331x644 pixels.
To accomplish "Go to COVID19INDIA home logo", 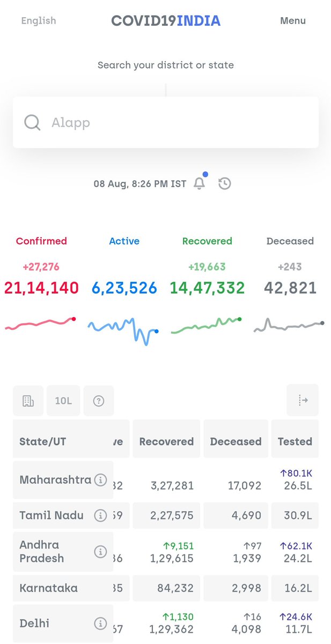I will pyautogui.click(x=166, y=20).
